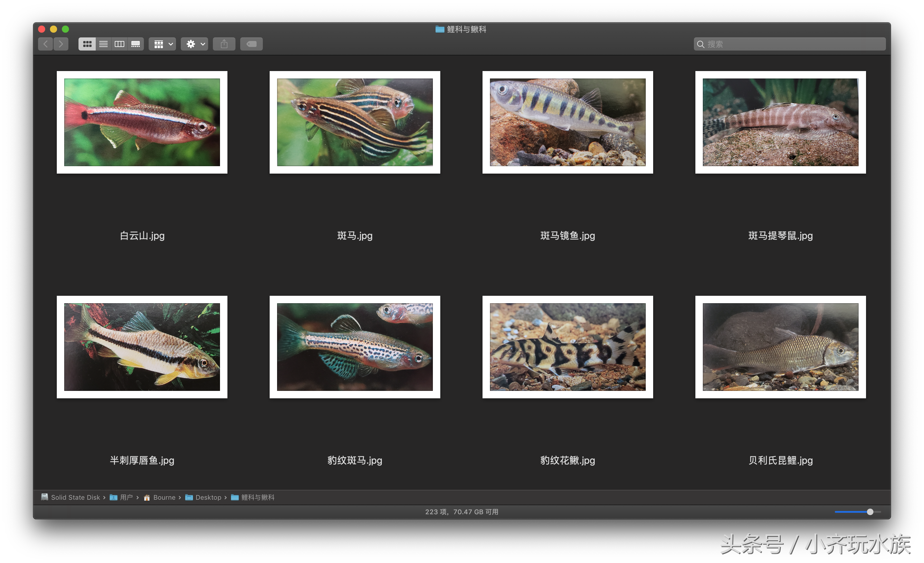Switch to icon view
This screenshot has width=924, height=563.
point(87,44)
